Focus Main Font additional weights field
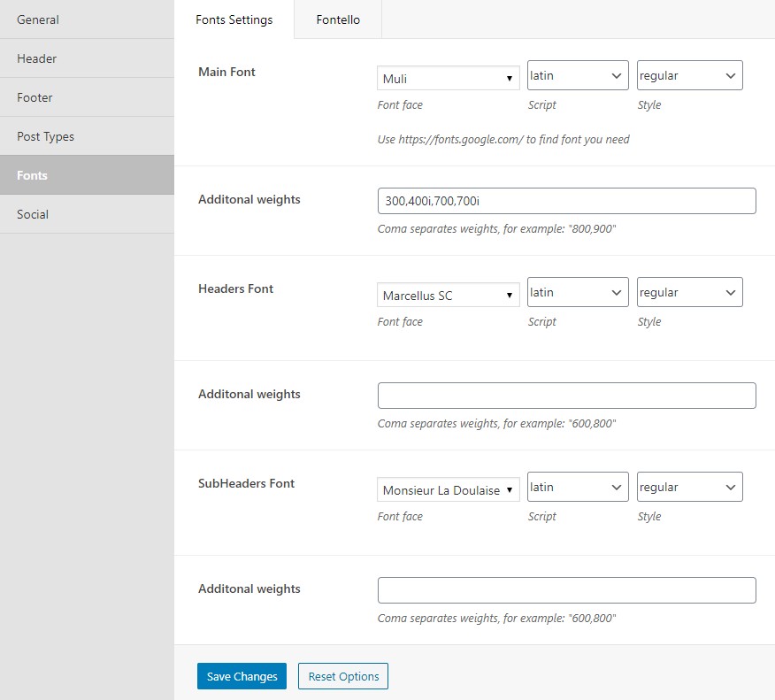Screen dimensions: 775x700 point(567,201)
